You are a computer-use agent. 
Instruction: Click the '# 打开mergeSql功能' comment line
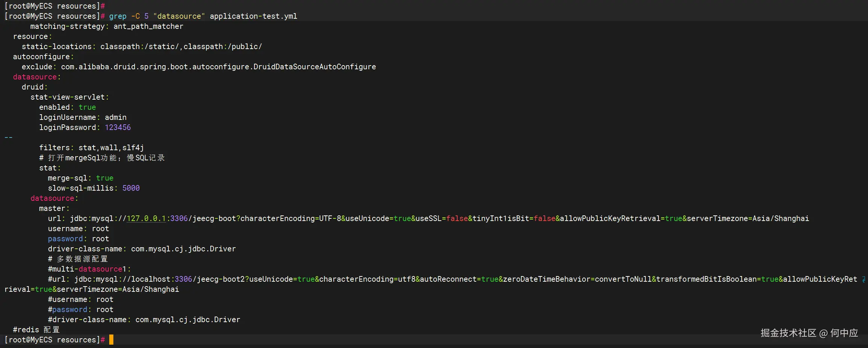(102, 158)
